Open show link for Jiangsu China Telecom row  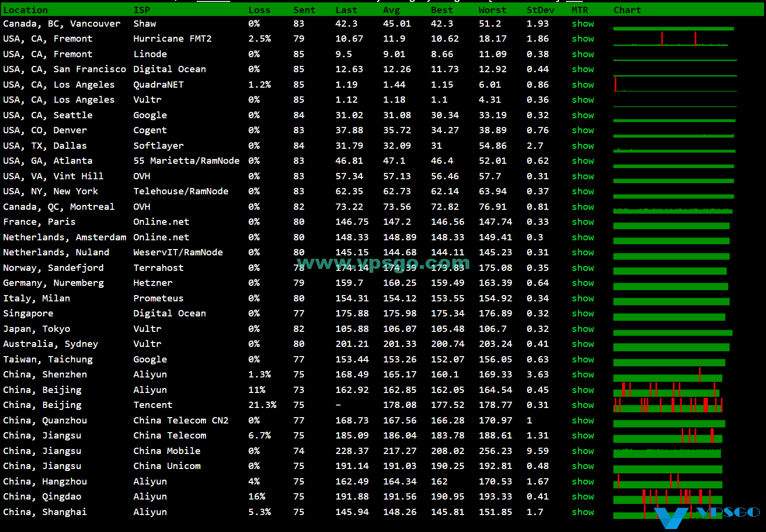click(582, 436)
